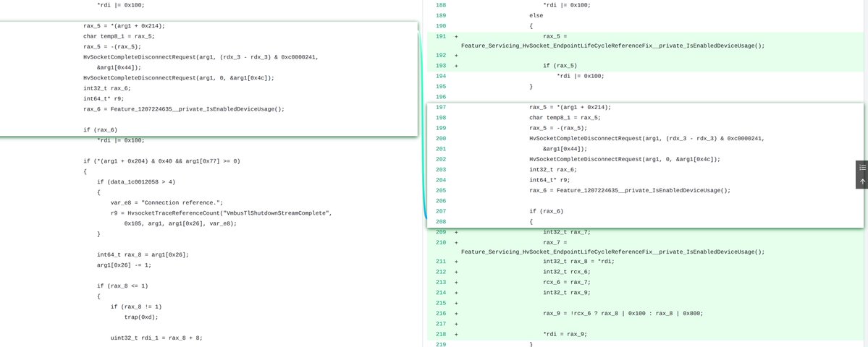The image size is (868, 347).
Task: Open the table of contents list icon
Action: 862,168
